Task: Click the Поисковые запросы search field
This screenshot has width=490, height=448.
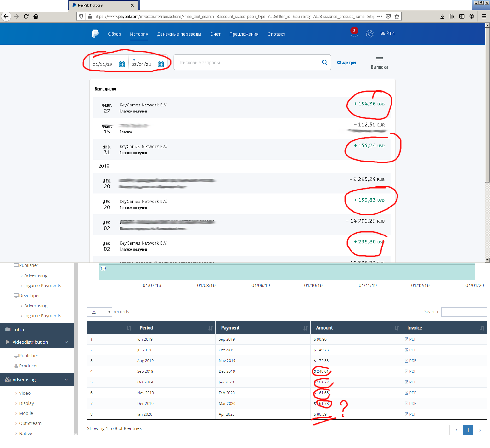Action: click(246, 62)
